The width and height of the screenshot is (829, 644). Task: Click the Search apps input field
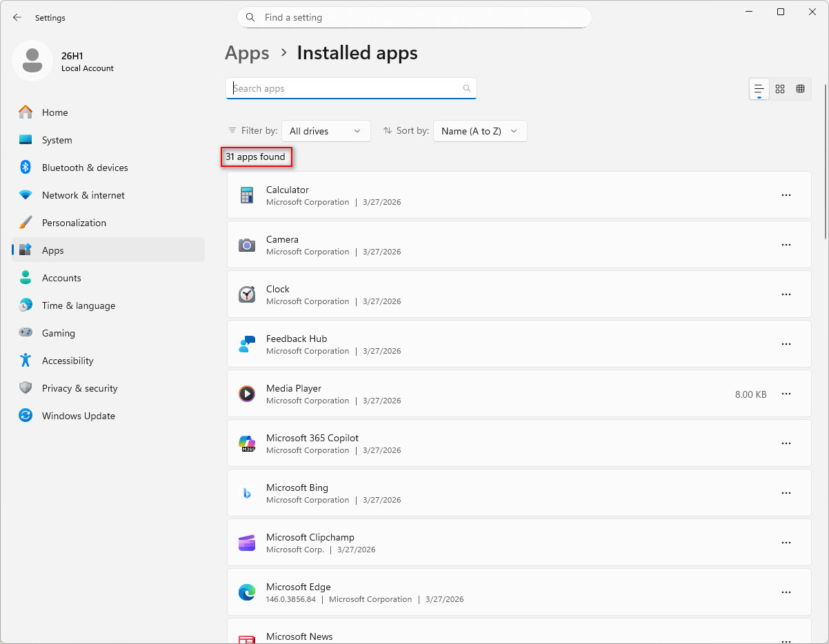[x=351, y=88]
